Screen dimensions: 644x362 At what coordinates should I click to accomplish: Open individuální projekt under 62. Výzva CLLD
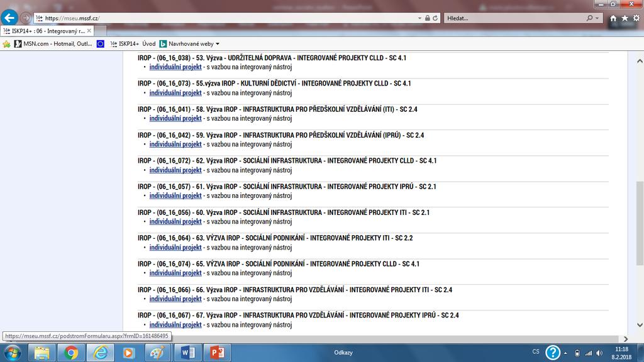point(175,170)
